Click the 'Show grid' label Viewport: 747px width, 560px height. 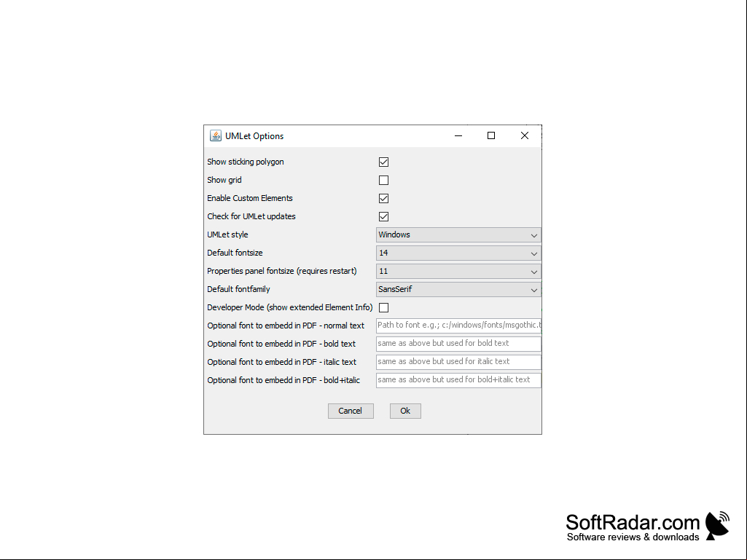pyautogui.click(x=224, y=180)
